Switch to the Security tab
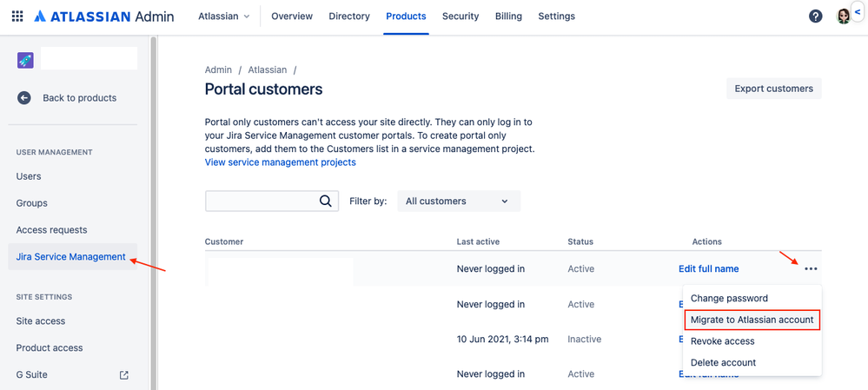Viewport: 868px width, 390px height. click(x=461, y=17)
